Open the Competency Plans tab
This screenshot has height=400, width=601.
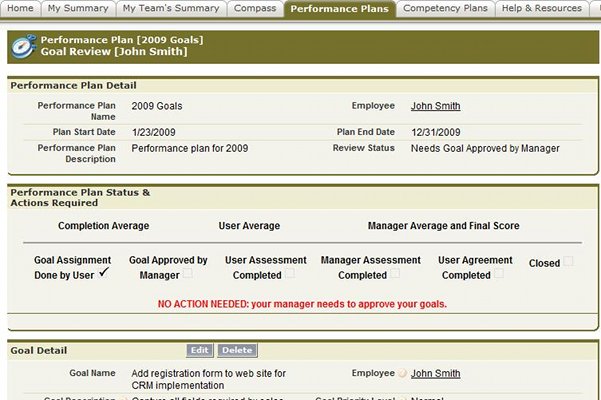click(x=445, y=8)
